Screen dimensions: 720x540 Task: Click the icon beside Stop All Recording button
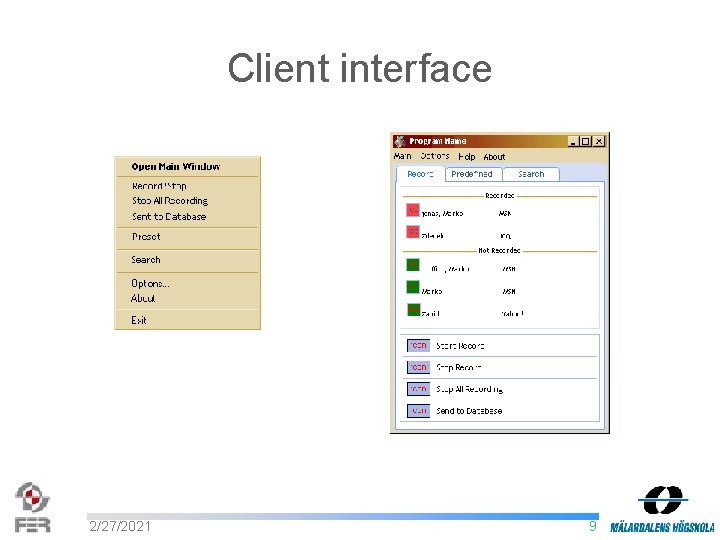[x=418, y=389]
